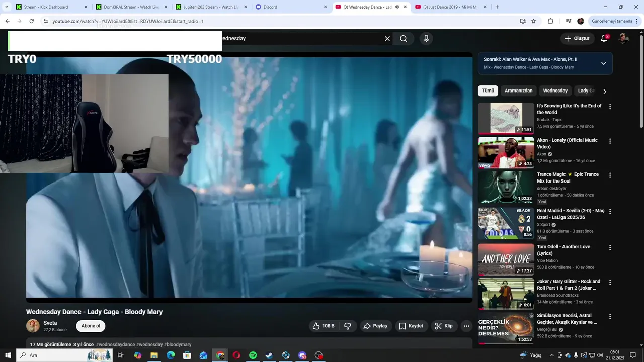Switch to Jupiter1202 Stream tab
644x362 pixels.
click(x=211, y=7)
